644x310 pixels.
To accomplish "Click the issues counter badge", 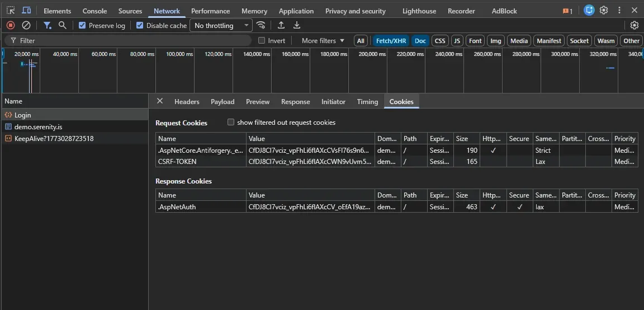I will (567, 11).
